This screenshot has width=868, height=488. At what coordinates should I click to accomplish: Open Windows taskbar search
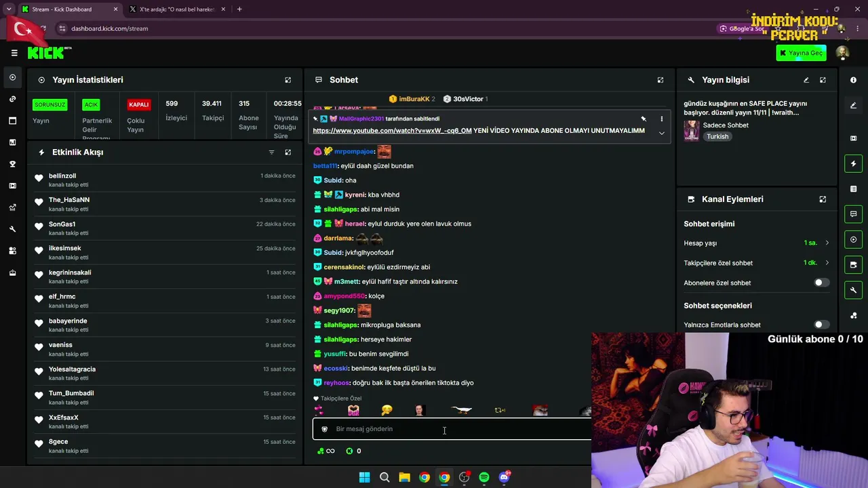coord(384,477)
